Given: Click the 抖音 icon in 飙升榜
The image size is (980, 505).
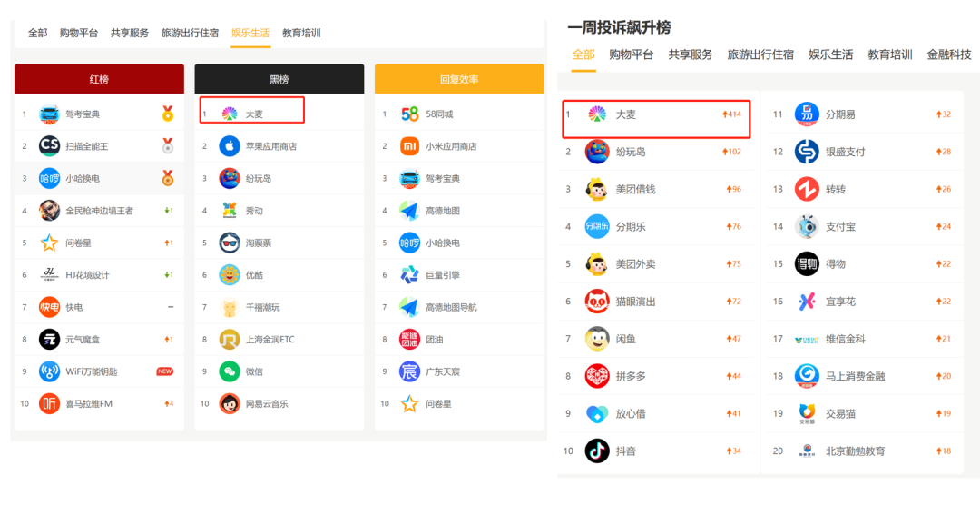Looking at the screenshot, I should click(x=597, y=451).
